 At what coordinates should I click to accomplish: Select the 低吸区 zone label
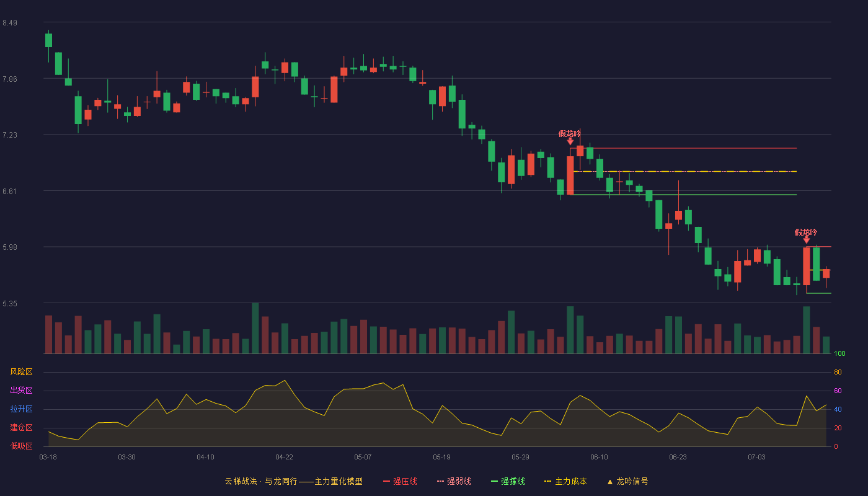pyautogui.click(x=21, y=446)
